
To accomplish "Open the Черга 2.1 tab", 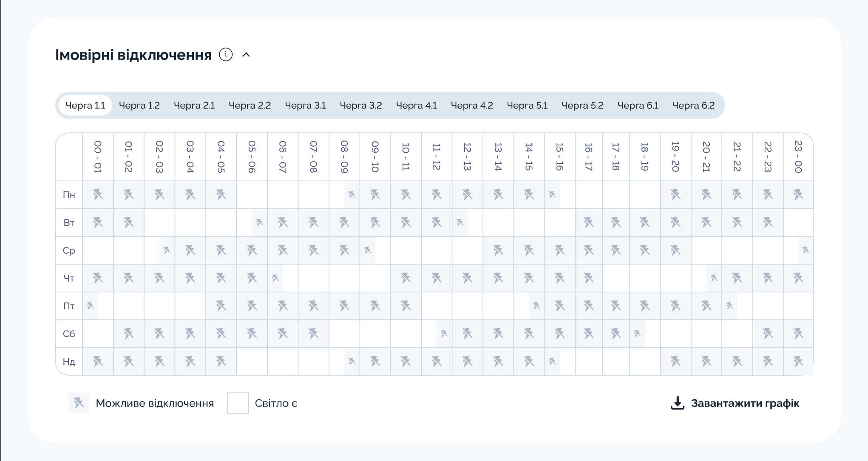I will tap(194, 105).
